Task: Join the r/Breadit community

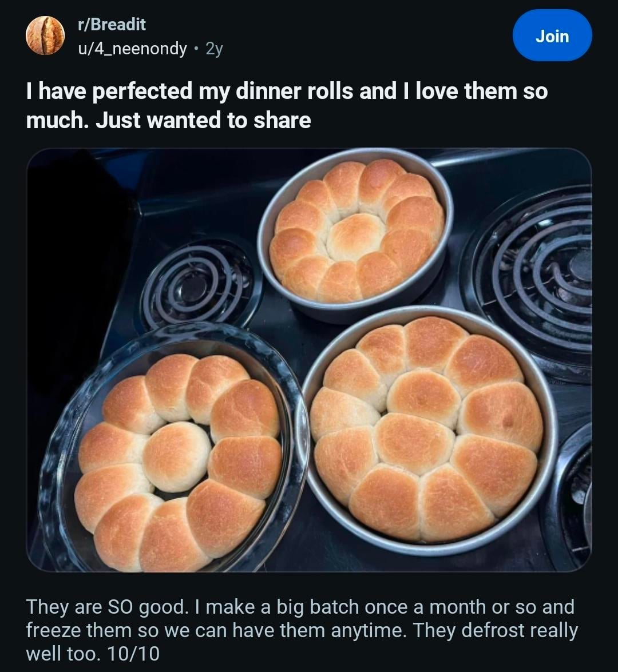Action: (552, 35)
